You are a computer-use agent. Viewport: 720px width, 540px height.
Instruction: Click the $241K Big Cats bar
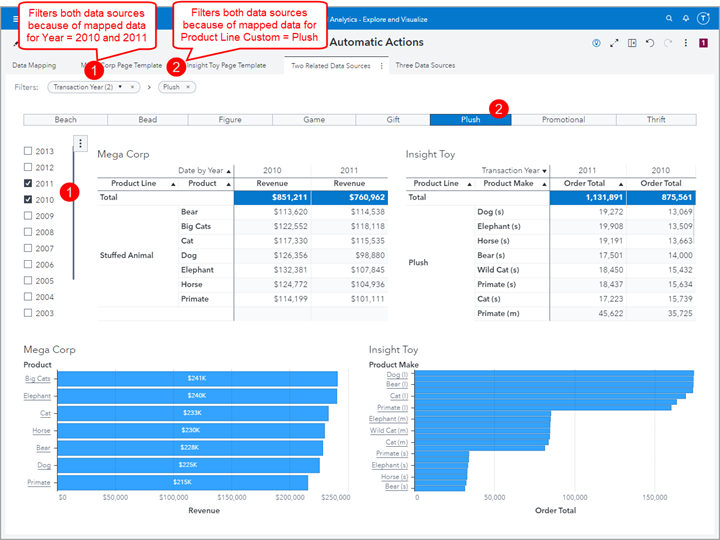click(x=197, y=378)
